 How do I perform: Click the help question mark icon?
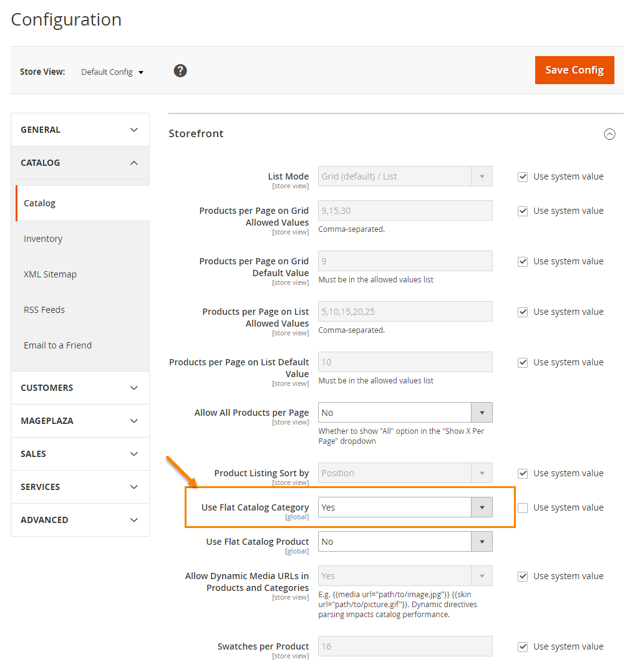coord(180,70)
